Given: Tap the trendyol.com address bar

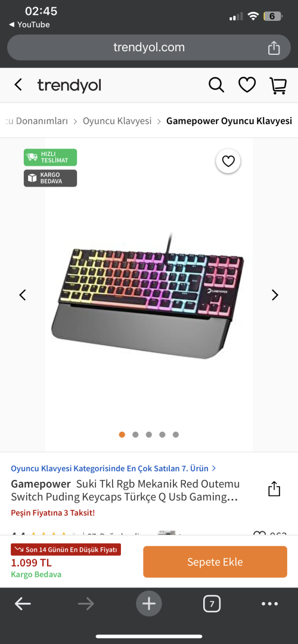Looking at the screenshot, I should point(149,48).
